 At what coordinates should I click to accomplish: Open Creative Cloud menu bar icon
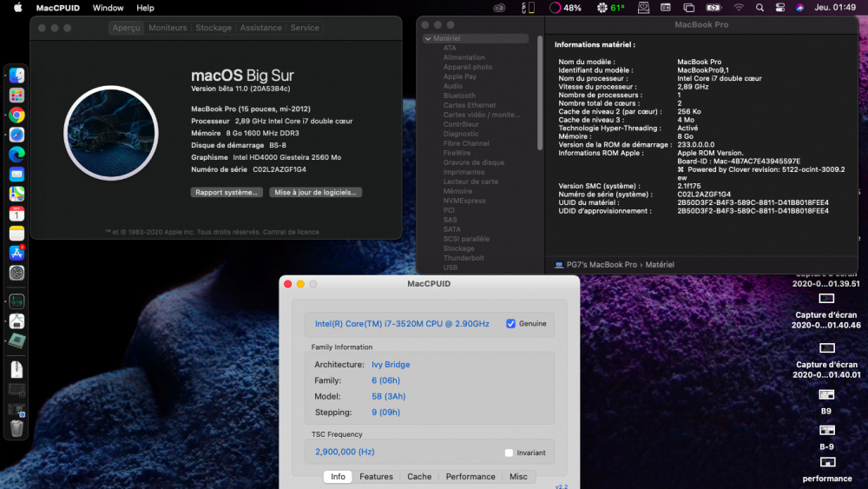click(499, 8)
